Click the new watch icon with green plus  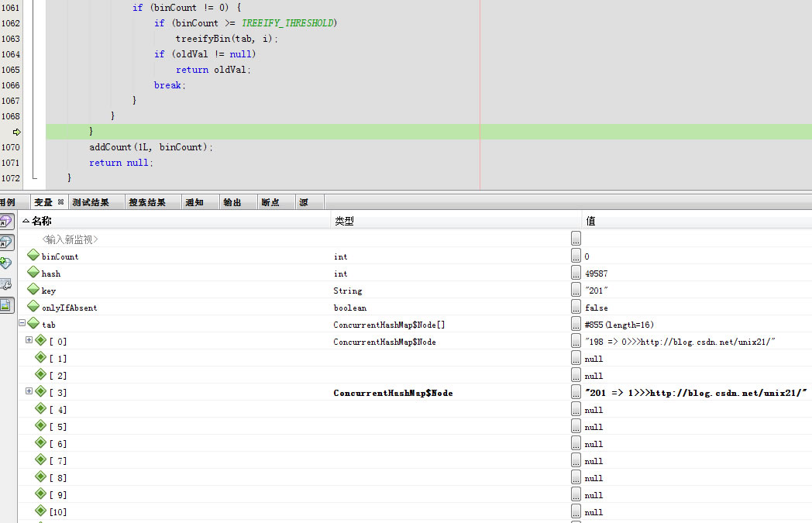pyautogui.click(x=5, y=263)
